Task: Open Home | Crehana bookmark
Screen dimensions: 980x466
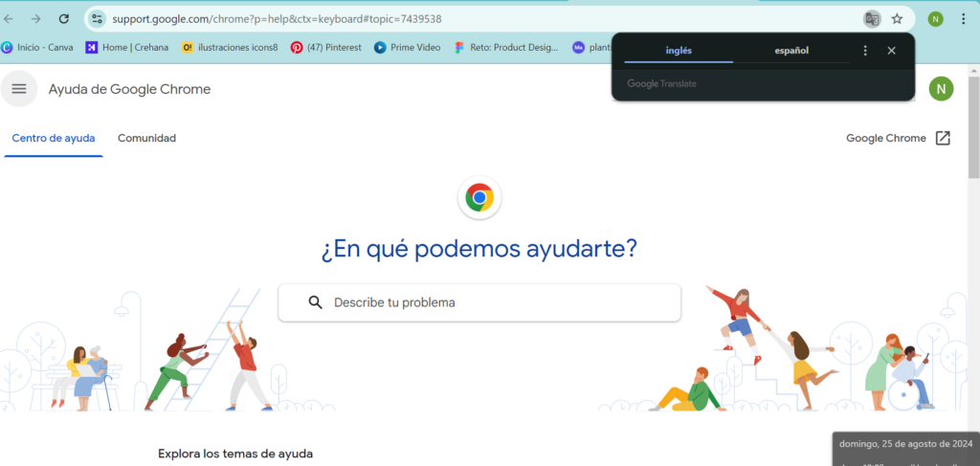Action: 127,48
